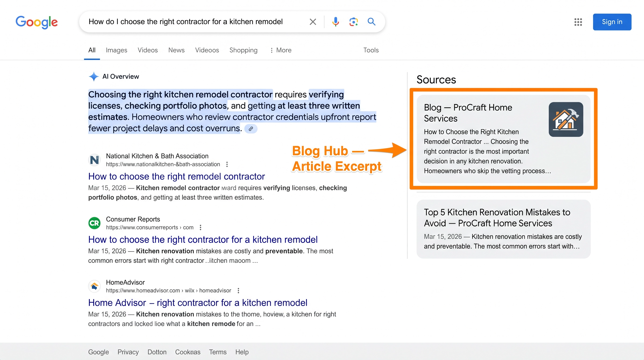Open the 'How to choose the right remodel contractor' link
The height and width of the screenshot is (360, 644).
[176, 176]
